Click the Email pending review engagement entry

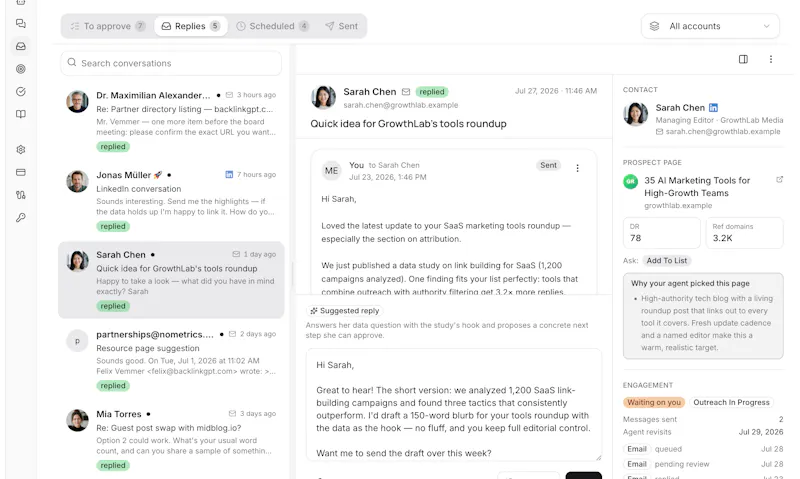703,464
